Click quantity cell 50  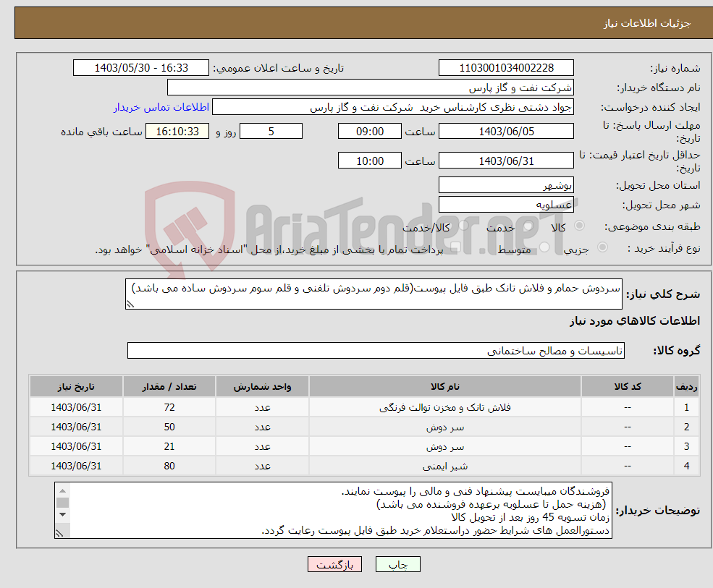pos(169,427)
